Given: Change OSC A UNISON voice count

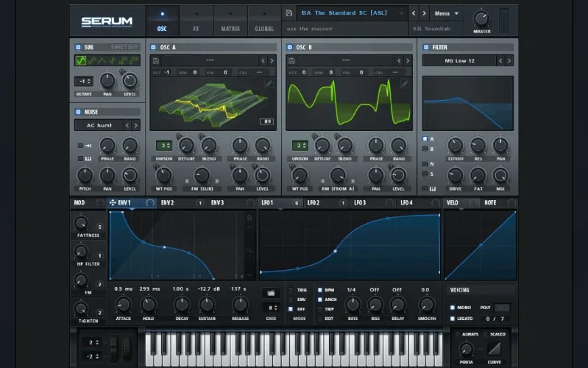Looking at the screenshot, I should pos(164,145).
